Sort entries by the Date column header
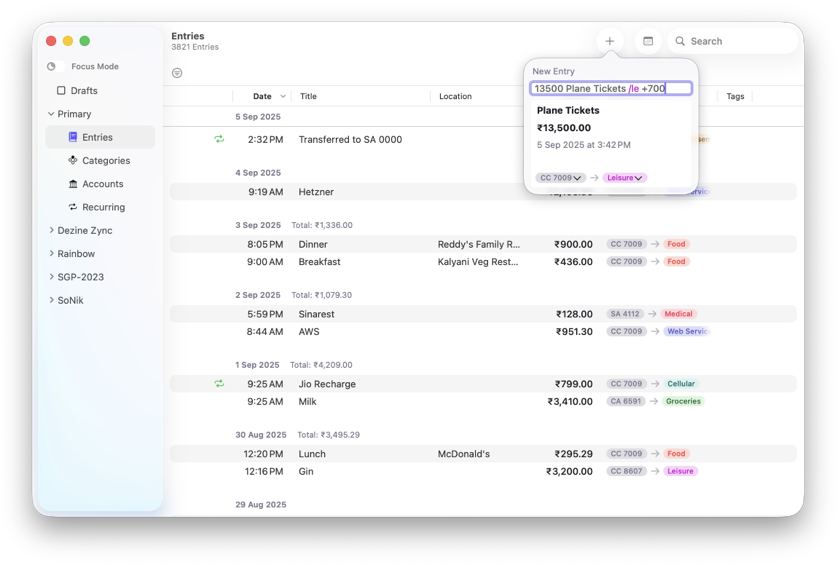Image resolution: width=839 pixels, height=566 pixels. pyautogui.click(x=262, y=96)
